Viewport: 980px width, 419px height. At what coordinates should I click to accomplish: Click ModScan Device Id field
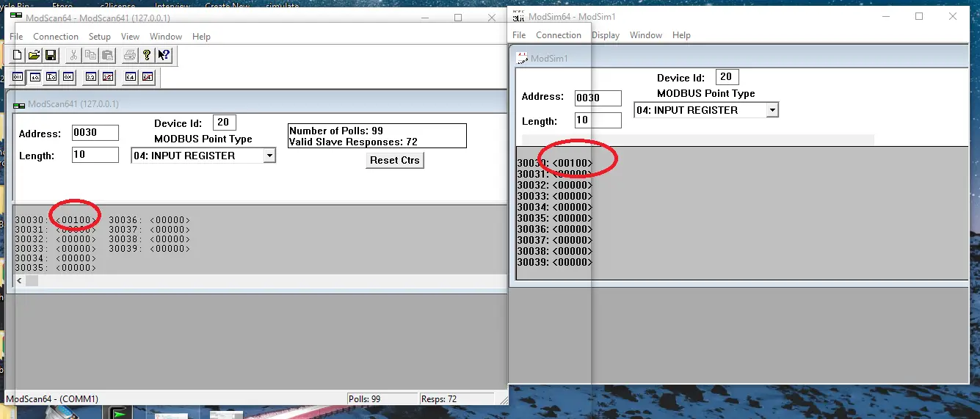(x=225, y=123)
